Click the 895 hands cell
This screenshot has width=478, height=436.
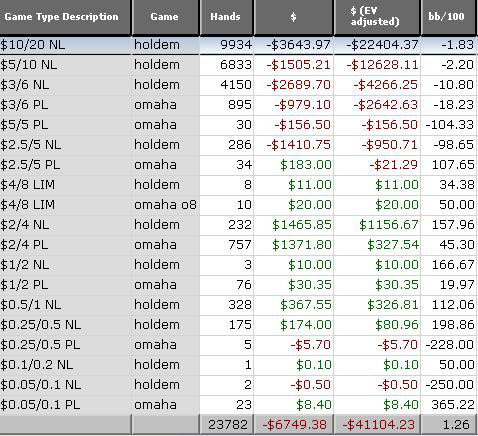(227, 105)
